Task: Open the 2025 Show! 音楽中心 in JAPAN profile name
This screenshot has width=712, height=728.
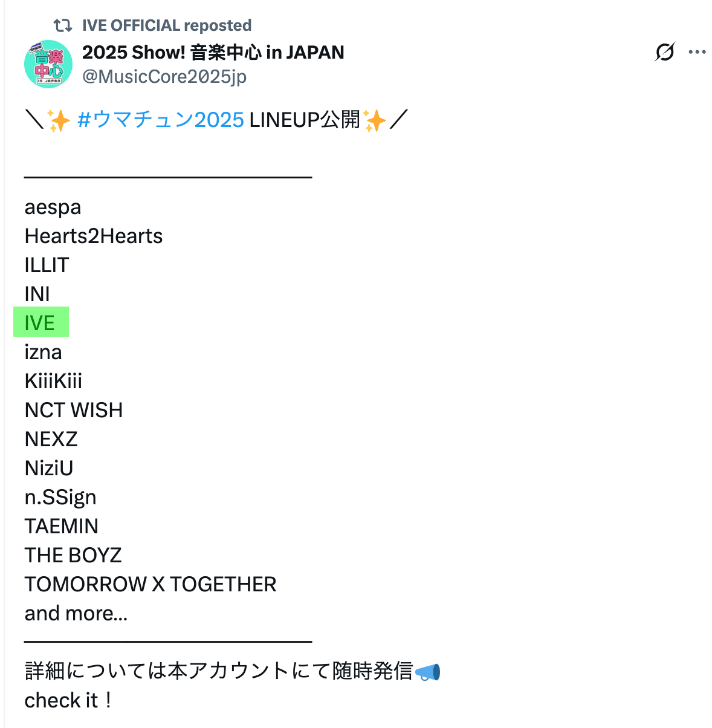Action: [213, 53]
